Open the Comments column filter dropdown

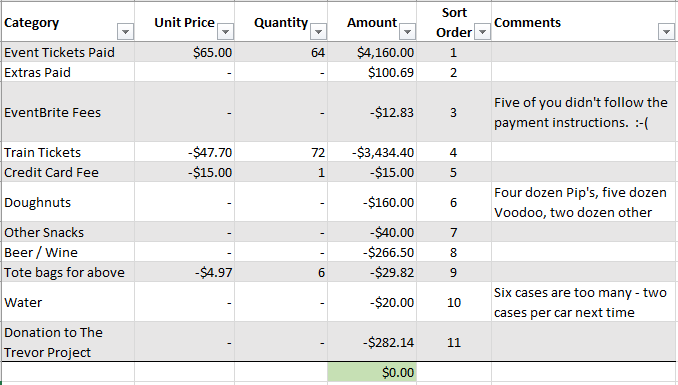click(x=666, y=32)
